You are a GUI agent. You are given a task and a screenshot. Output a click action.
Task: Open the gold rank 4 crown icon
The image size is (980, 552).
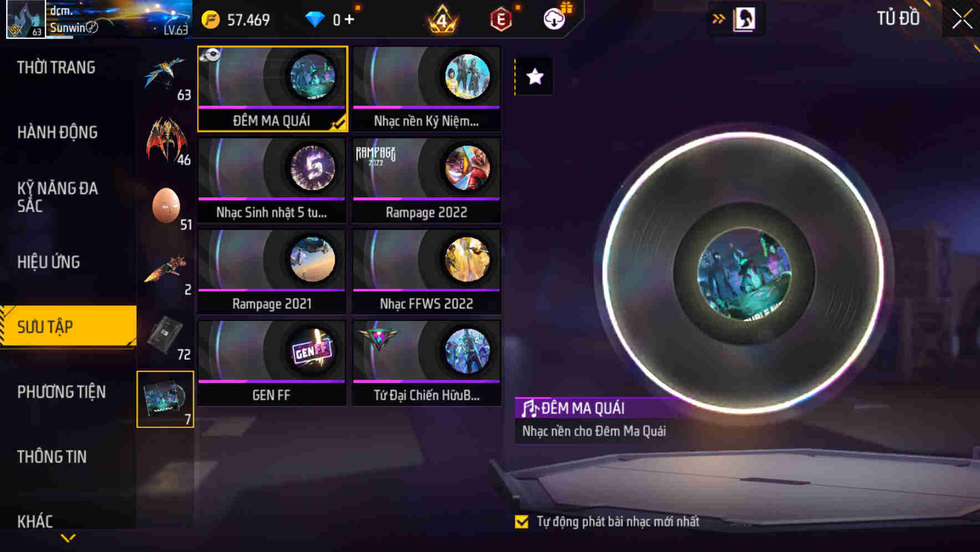(x=442, y=19)
